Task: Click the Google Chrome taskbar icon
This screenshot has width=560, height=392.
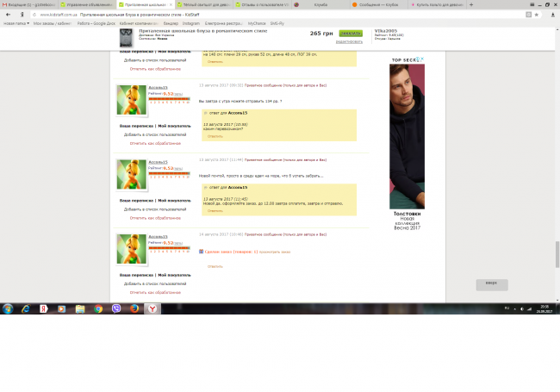Action: [97, 308]
